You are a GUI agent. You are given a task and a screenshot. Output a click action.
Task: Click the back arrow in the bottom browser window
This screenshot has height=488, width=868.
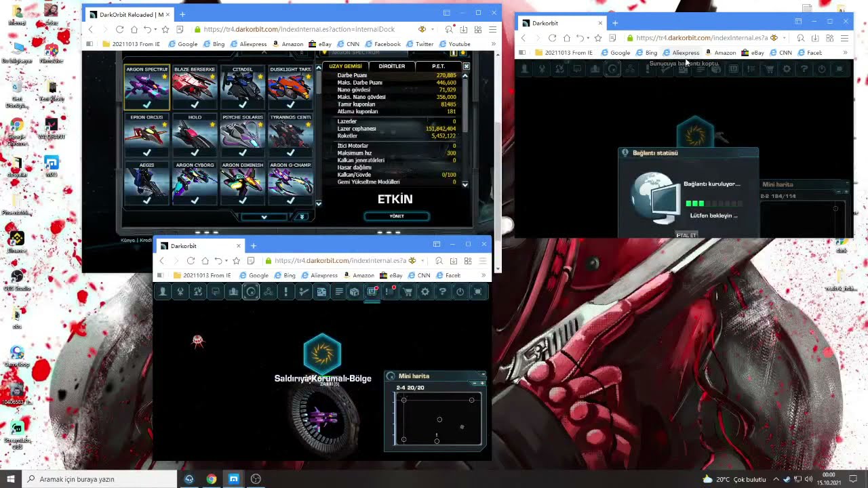pos(161,260)
